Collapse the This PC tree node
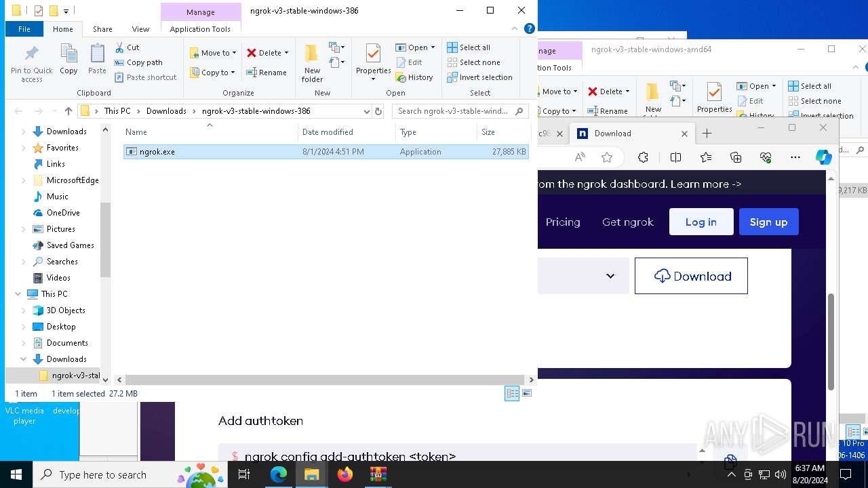Screen dimensions: 868x488 pos(18,294)
